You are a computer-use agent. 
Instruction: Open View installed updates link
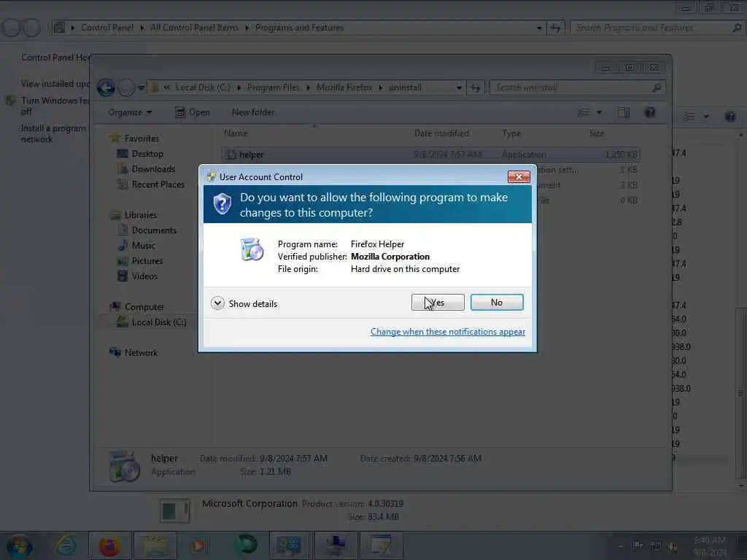(55, 83)
